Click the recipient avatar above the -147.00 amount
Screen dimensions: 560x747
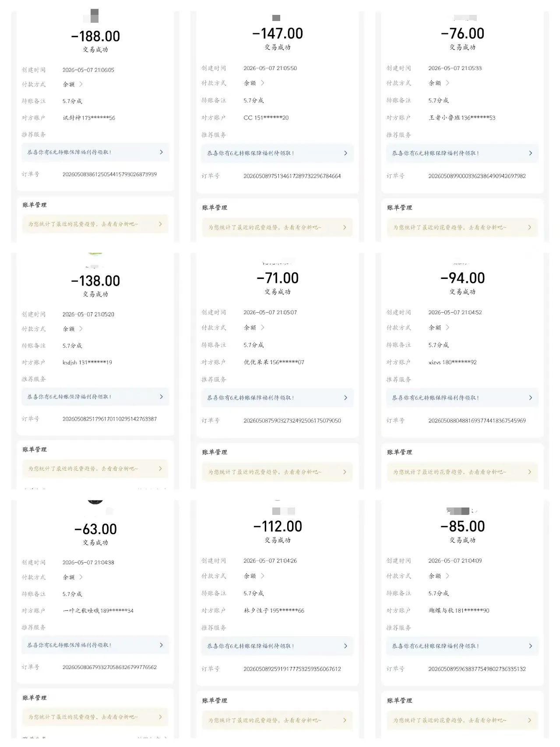(x=276, y=18)
